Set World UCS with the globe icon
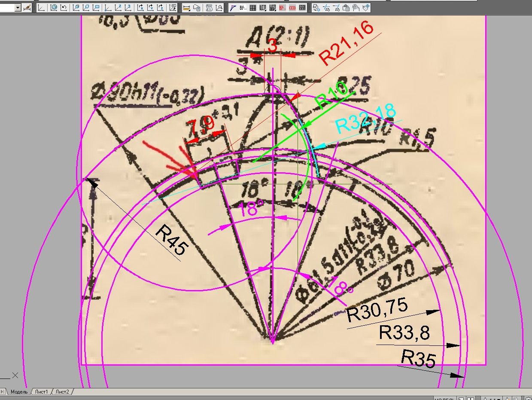This screenshot has width=532, height=400. 54,8
